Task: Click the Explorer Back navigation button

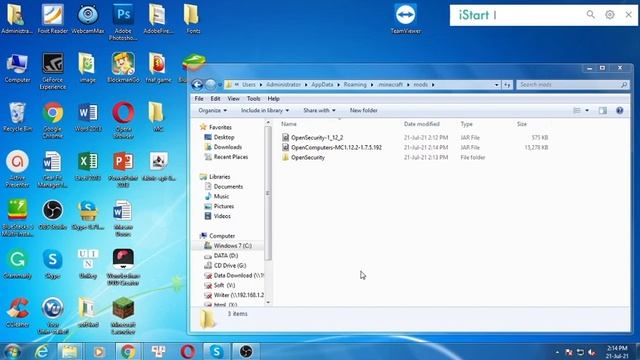Action: click(x=197, y=84)
